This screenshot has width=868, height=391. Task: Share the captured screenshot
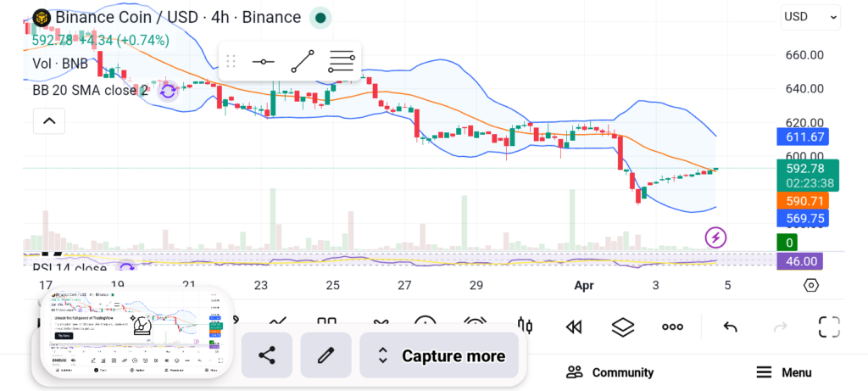(x=267, y=355)
